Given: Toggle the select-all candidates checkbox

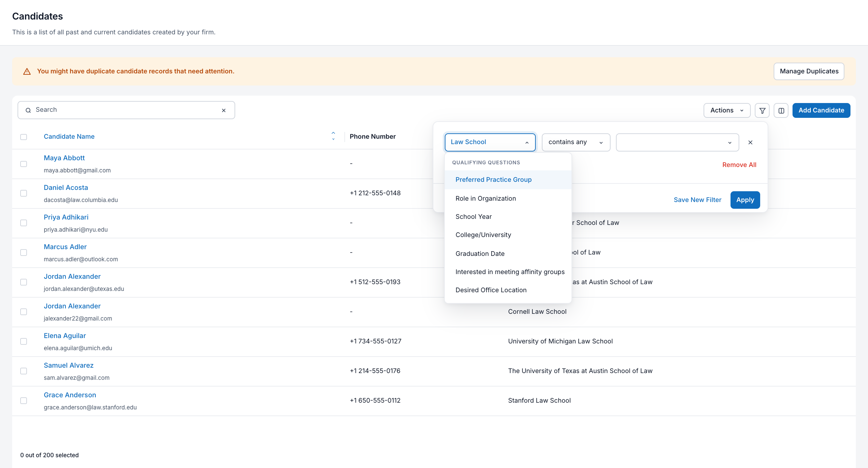Looking at the screenshot, I should (24, 137).
